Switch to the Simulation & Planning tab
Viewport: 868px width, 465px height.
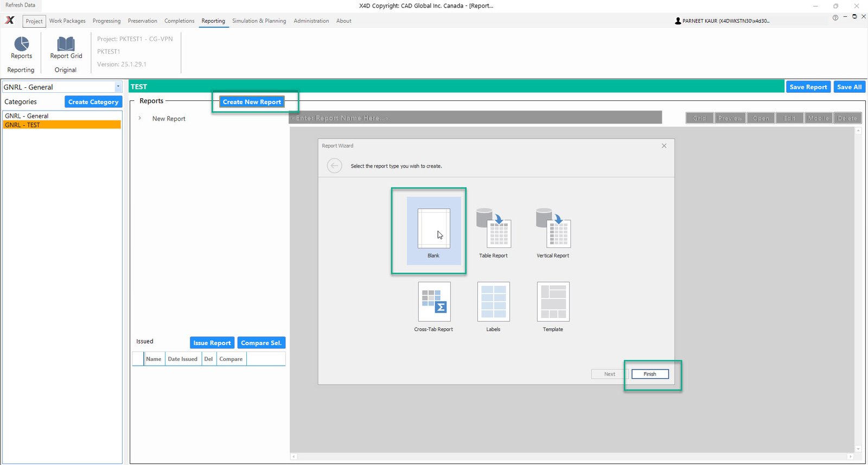259,21
